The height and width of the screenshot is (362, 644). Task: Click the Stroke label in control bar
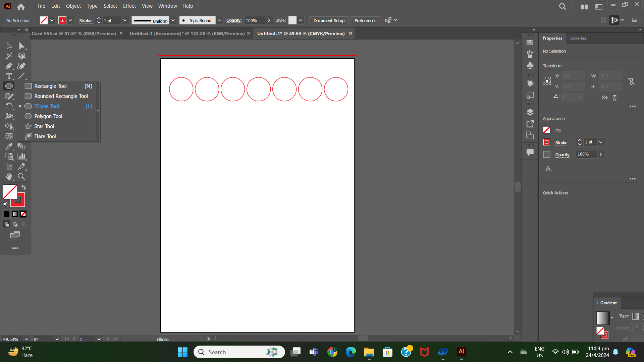coord(86,21)
